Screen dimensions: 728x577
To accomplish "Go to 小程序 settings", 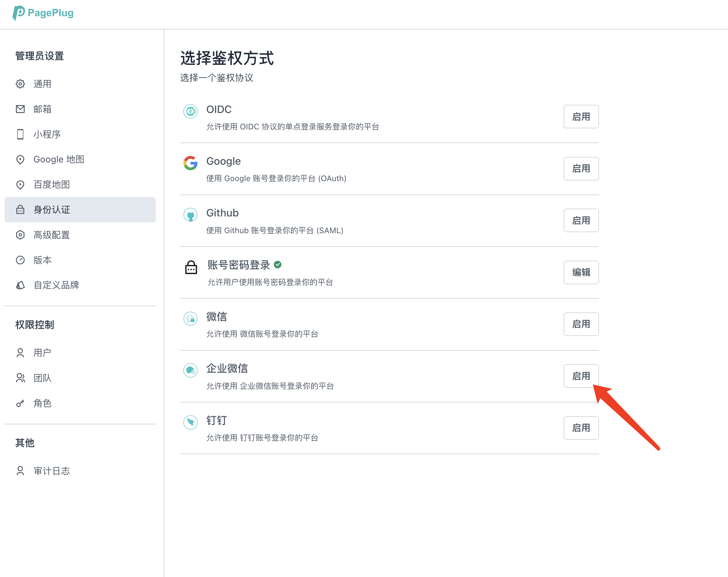I will point(80,134).
